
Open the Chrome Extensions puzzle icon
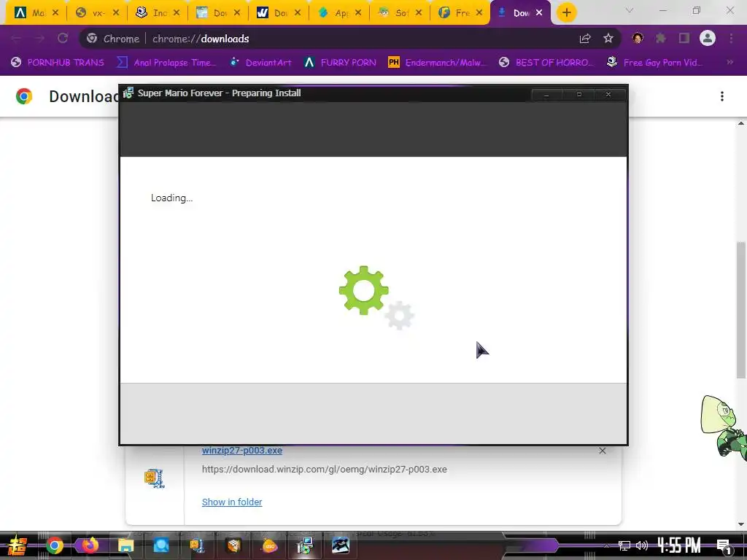[660, 38]
